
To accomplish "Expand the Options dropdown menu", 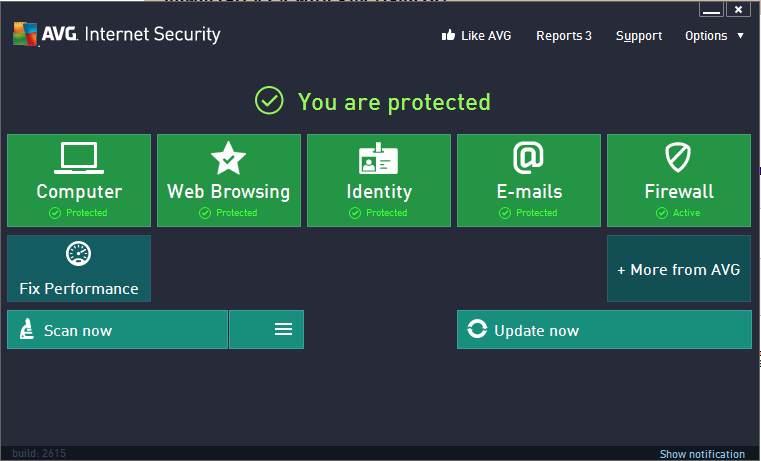I will [714, 36].
